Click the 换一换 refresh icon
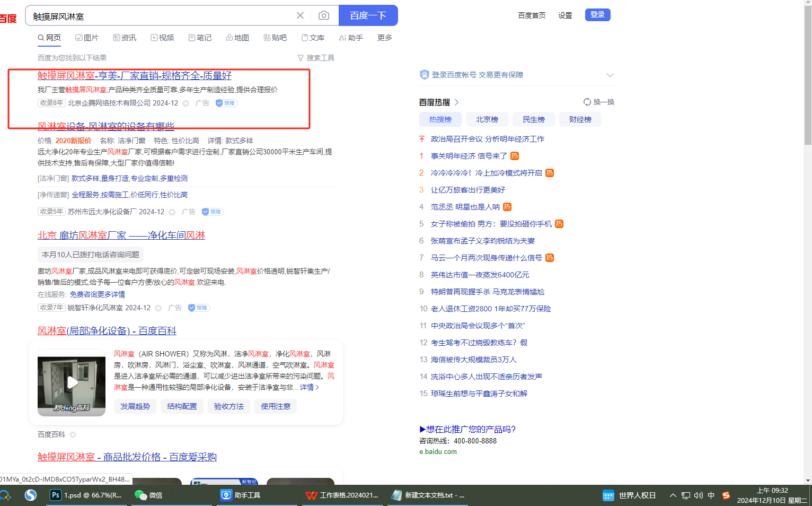The width and height of the screenshot is (812, 506). click(x=587, y=102)
